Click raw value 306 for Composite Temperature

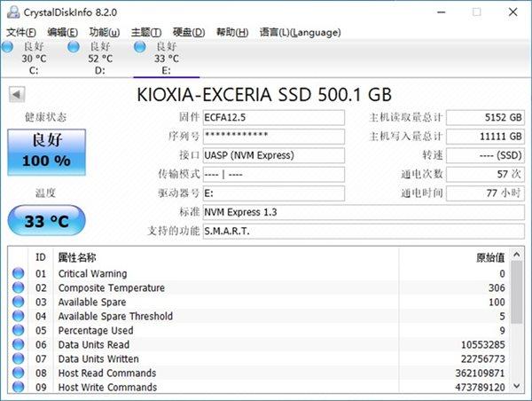click(x=497, y=288)
